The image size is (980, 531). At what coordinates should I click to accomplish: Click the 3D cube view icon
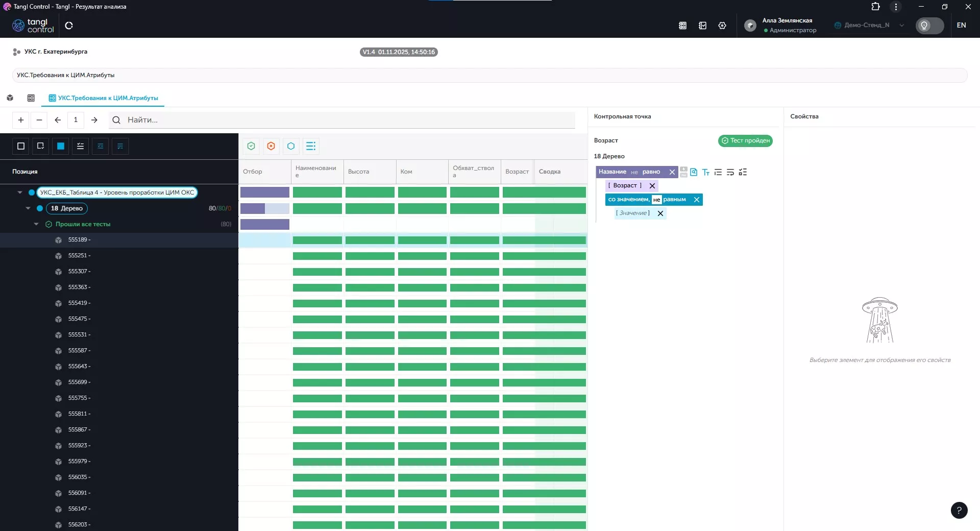(10, 98)
